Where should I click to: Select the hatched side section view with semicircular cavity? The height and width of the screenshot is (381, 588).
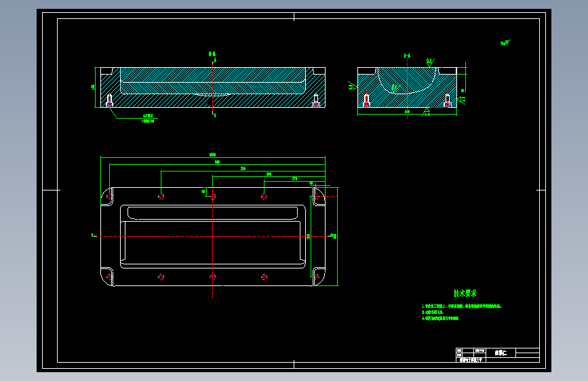coord(407,87)
